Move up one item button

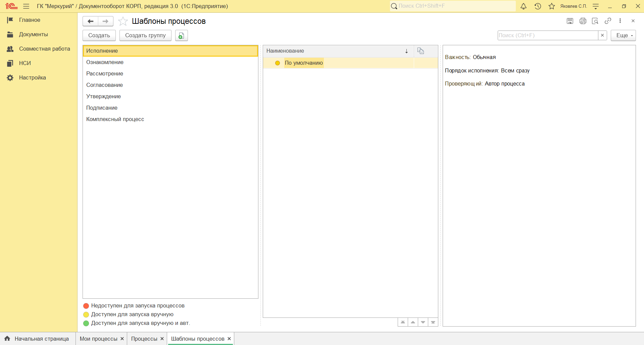(413, 322)
